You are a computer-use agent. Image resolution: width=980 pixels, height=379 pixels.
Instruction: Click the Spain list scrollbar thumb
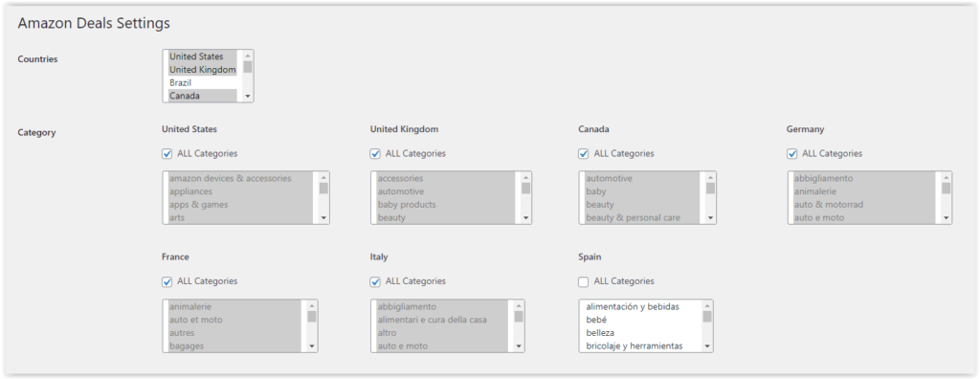click(x=707, y=317)
